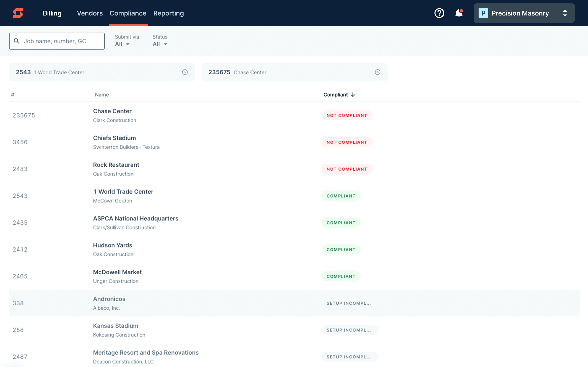
Task: Open the Status filter dropdown
Action: click(x=160, y=44)
